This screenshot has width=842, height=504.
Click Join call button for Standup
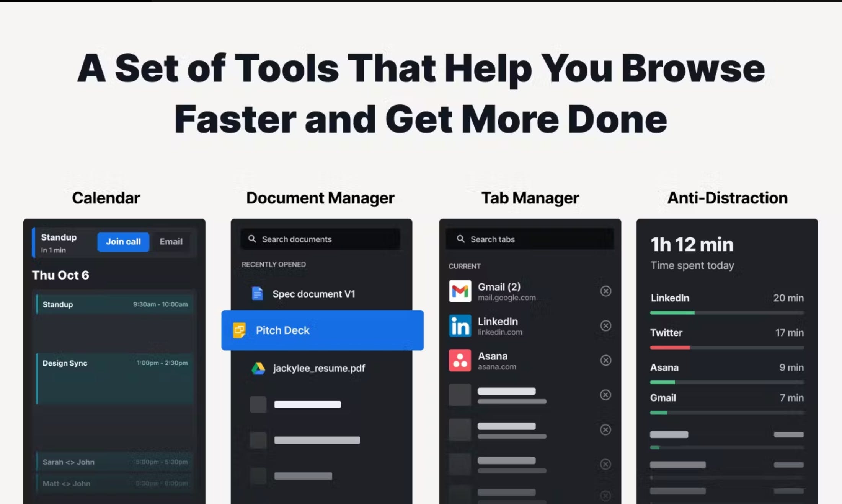[x=123, y=241]
